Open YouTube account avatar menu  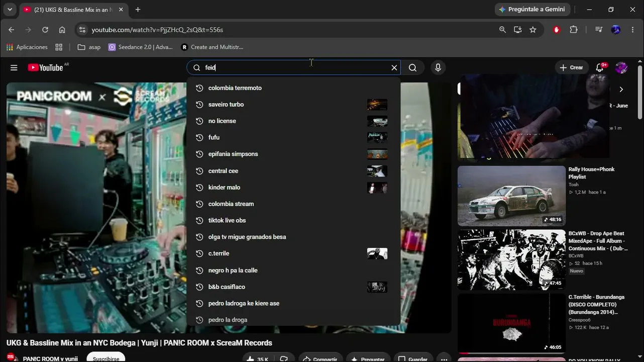(x=621, y=67)
